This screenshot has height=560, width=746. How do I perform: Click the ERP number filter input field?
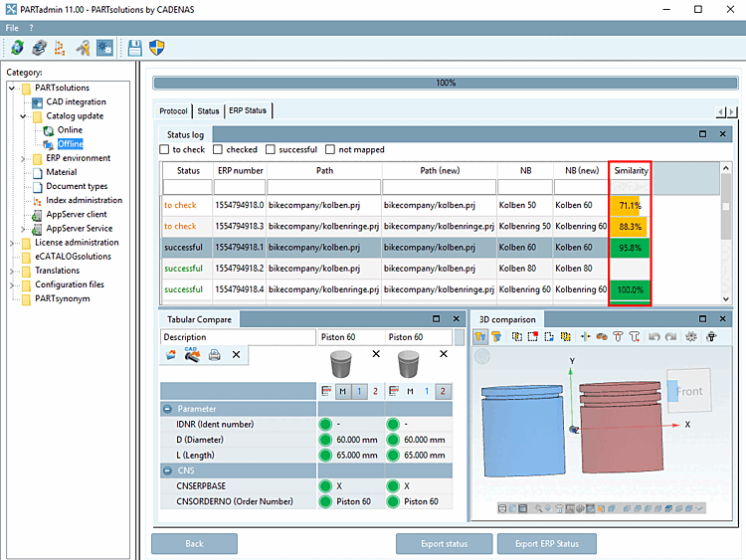click(x=239, y=187)
